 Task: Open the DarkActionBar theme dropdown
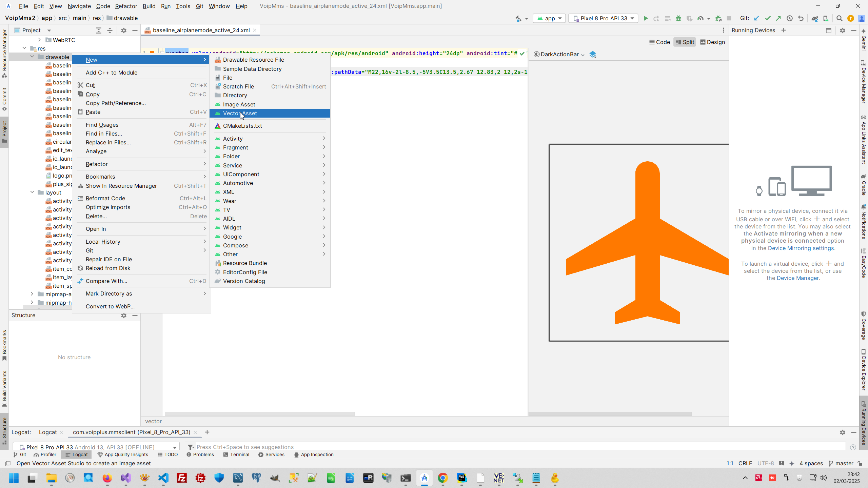[x=559, y=55]
